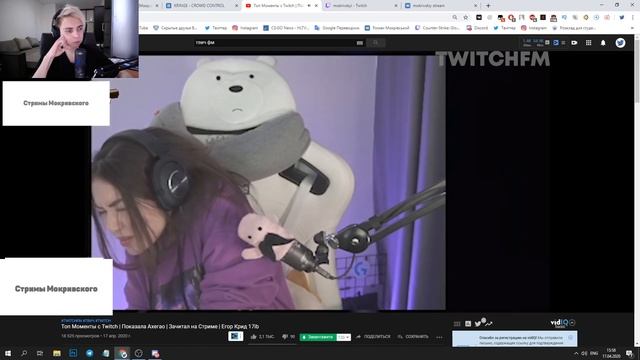Open the taskbar clock and calendar
The image size is (640, 360).
pyautogui.click(x=611, y=353)
